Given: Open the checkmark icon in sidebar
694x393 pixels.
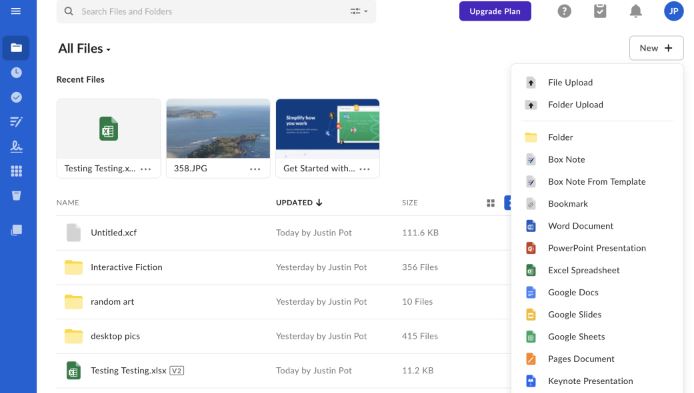Looking at the screenshot, I should (16, 97).
